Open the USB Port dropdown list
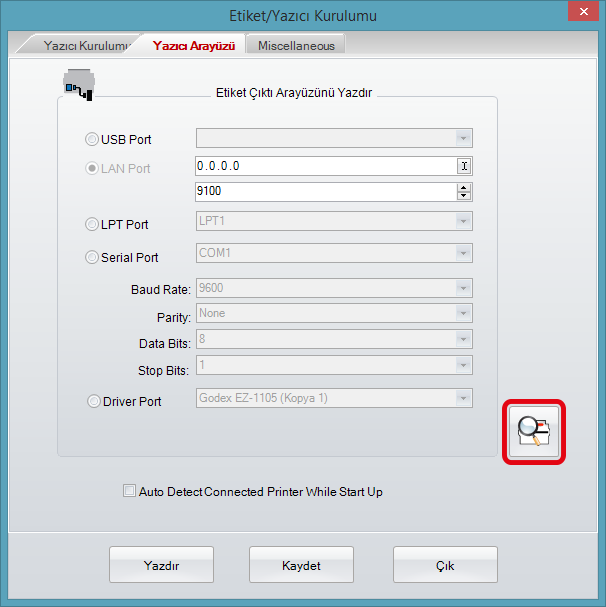 coord(463,138)
